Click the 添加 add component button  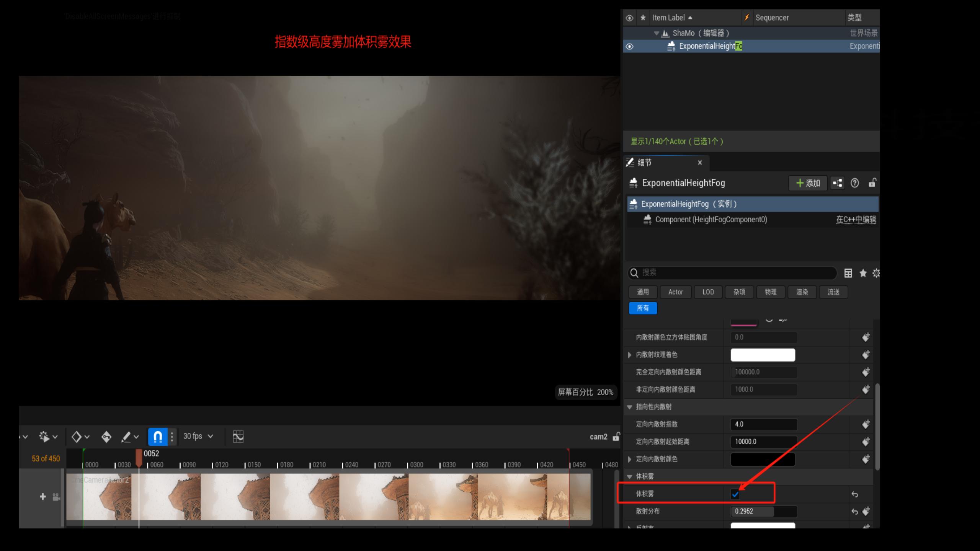pyautogui.click(x=808, y=183)
